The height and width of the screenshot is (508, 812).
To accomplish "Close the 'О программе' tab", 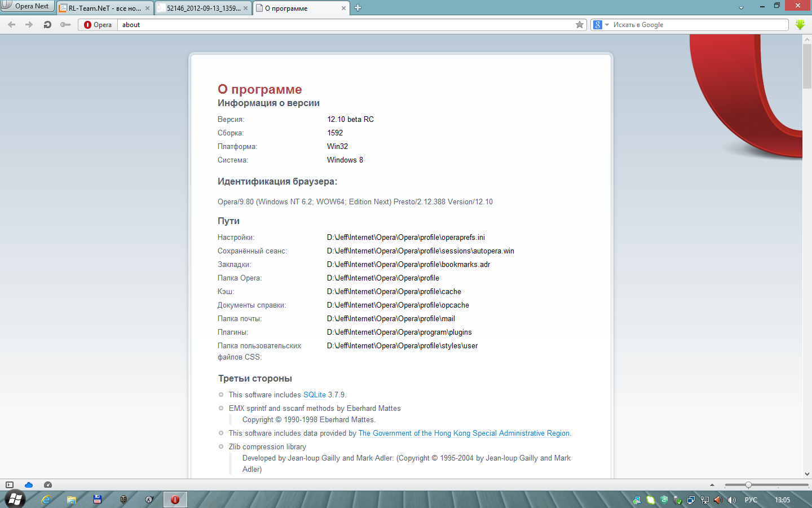I will [x=344, y=8].
